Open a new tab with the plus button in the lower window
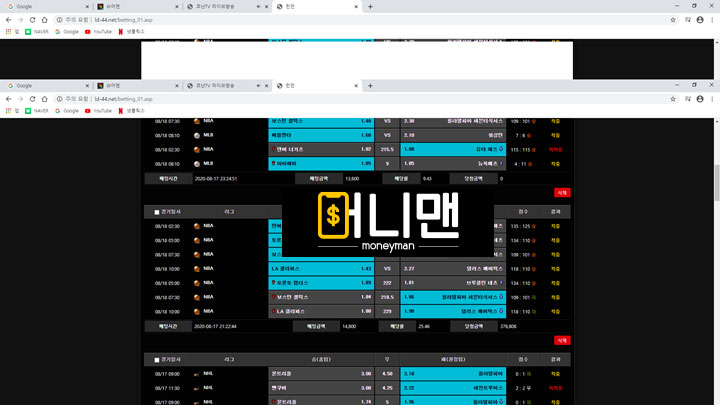 coord(368,86)
